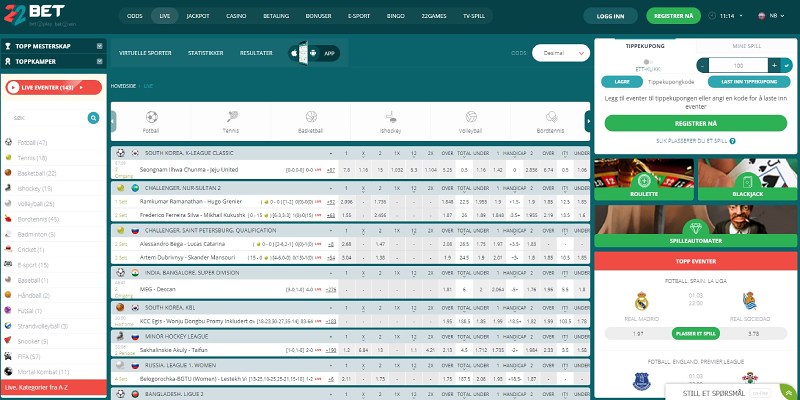Open the Blackjack casino tile

click(747, 179)
